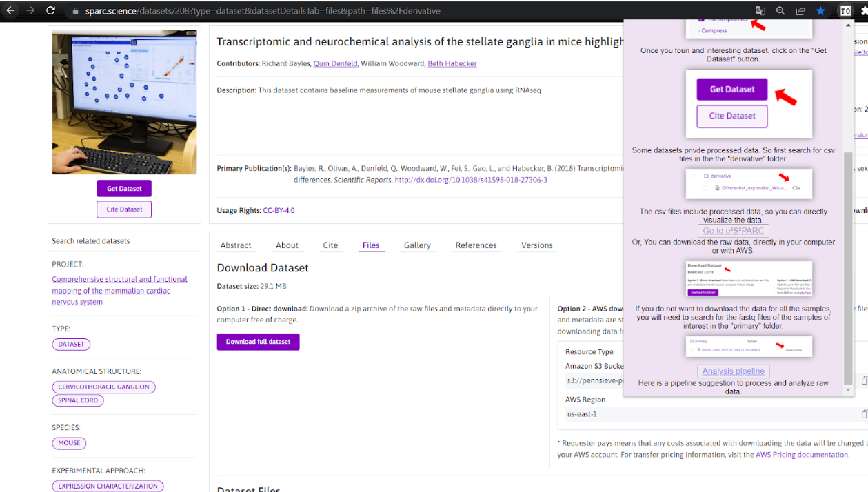Copy the S3 bucket path with copy icon
The image size is (868, 492).
point(865,380)
